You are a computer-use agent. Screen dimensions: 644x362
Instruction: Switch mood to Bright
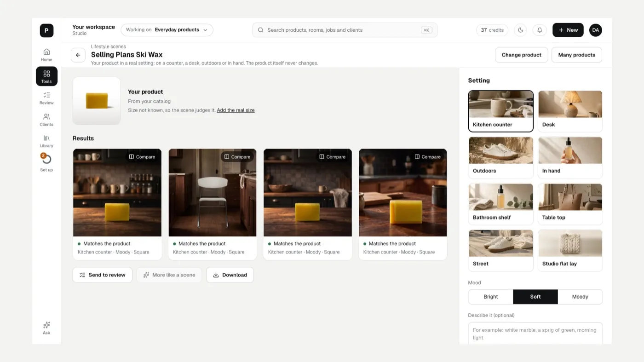click(x=491, y=297)
